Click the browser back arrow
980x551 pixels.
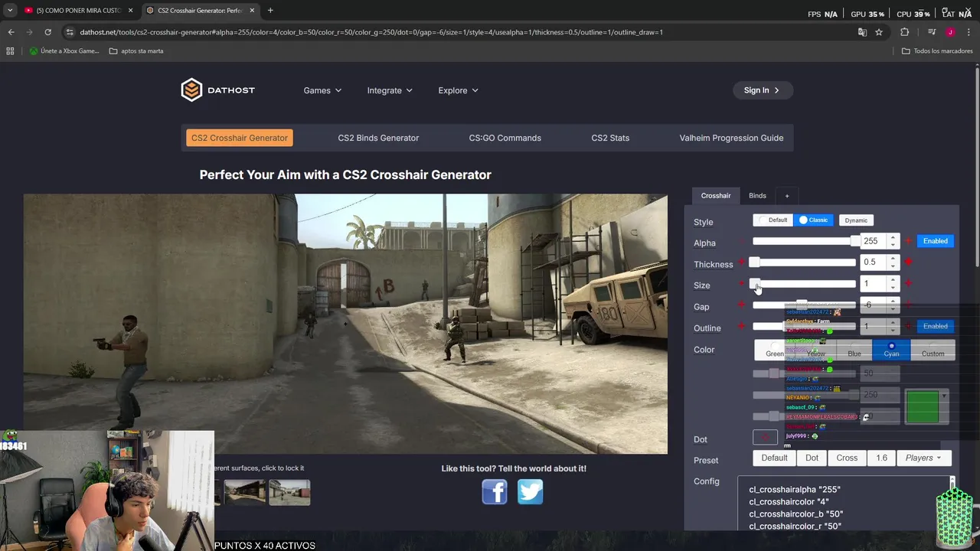click(x=11, y=32)
